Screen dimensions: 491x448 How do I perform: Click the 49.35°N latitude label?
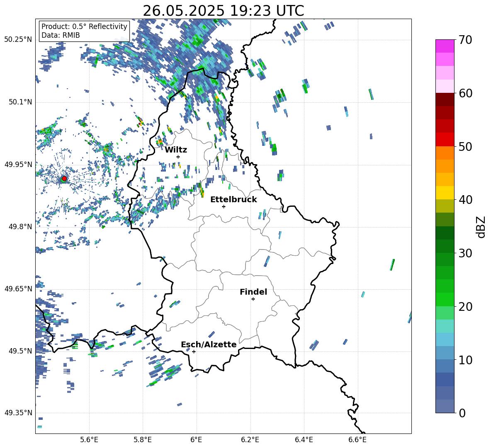click(18, 413)
